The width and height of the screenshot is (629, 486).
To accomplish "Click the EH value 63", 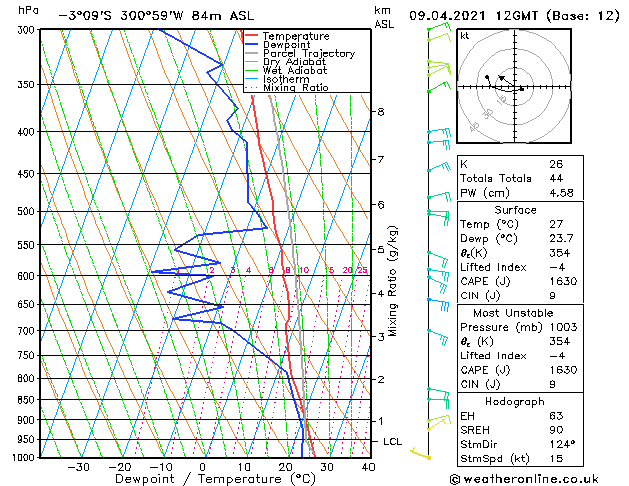I will click(556, 416).
